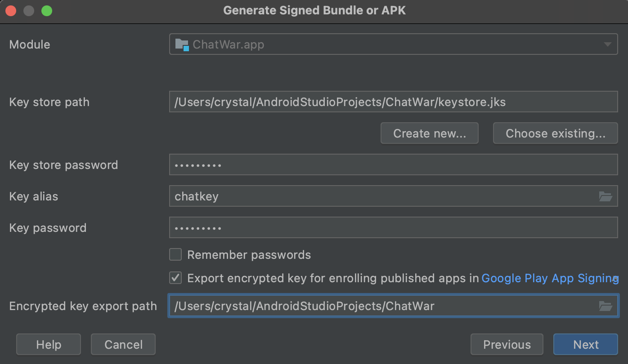Enable Remember passwords checkbox

click(x=175, y=255)
